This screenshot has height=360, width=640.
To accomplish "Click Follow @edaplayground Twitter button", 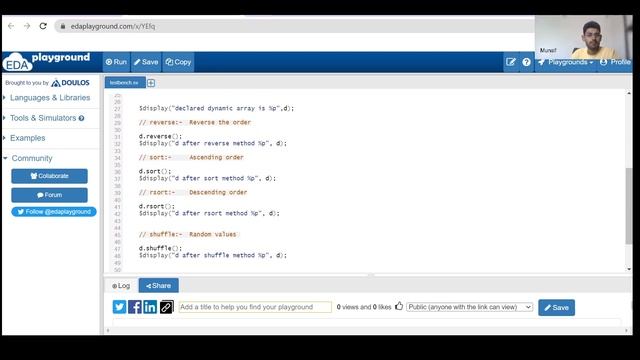I will tap(54, 211).
